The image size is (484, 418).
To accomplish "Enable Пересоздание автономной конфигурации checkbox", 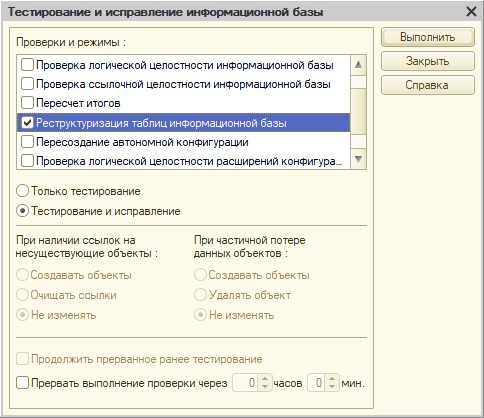I will coord(27,142).
